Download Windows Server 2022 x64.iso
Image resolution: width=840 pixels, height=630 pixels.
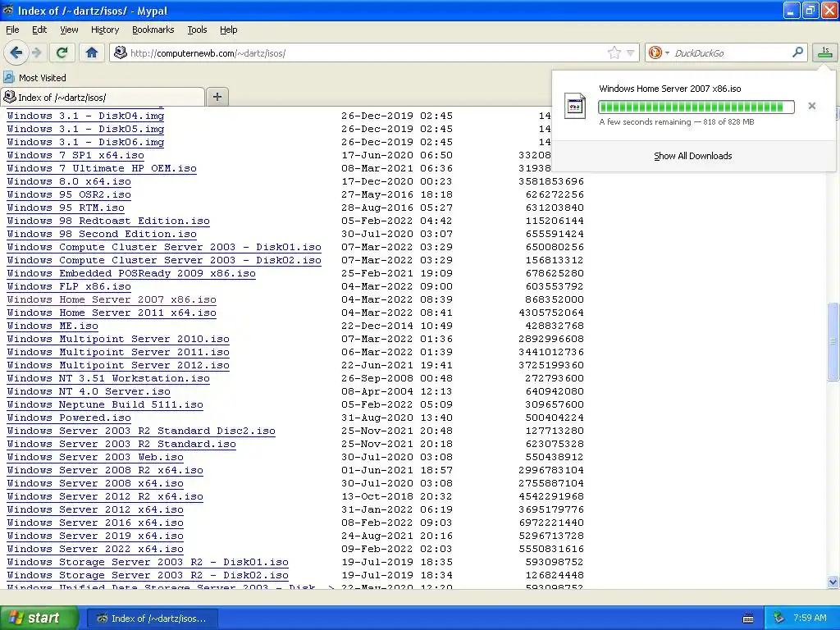point(95,549)
